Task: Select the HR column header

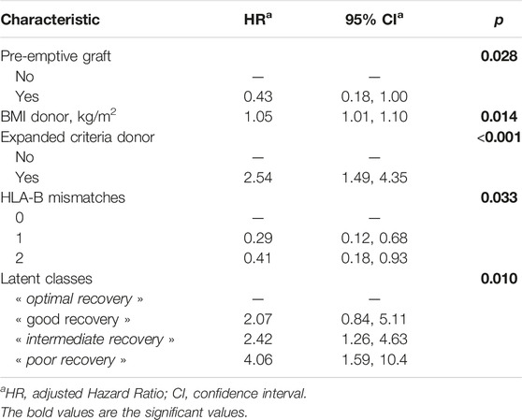Action: [x=258, y=20]
